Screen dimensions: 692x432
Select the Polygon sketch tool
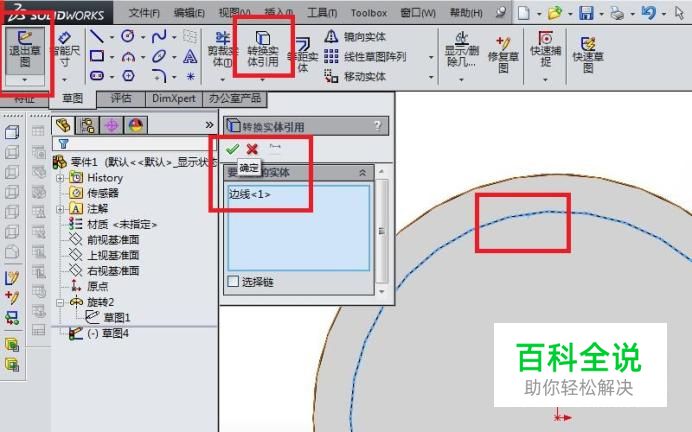pos(128,76)
